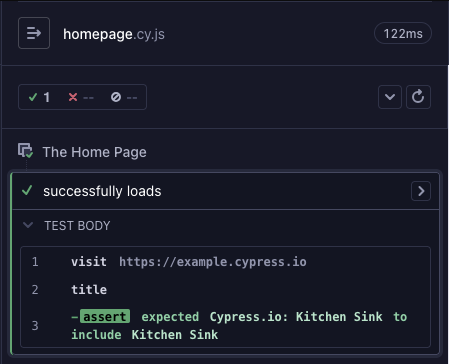Collapse the TEST BODY section chevron
The height and width of the screenshot is (364, 449).
click(28, 225)
